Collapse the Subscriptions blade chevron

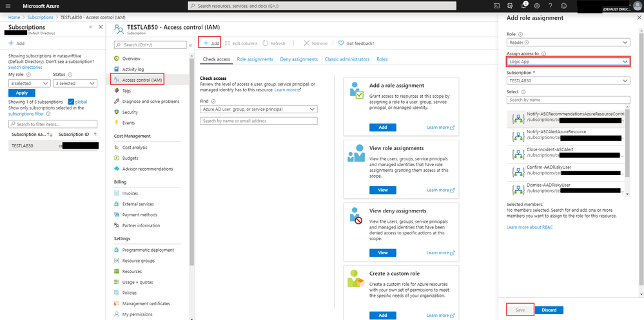[x=90, y=26]
